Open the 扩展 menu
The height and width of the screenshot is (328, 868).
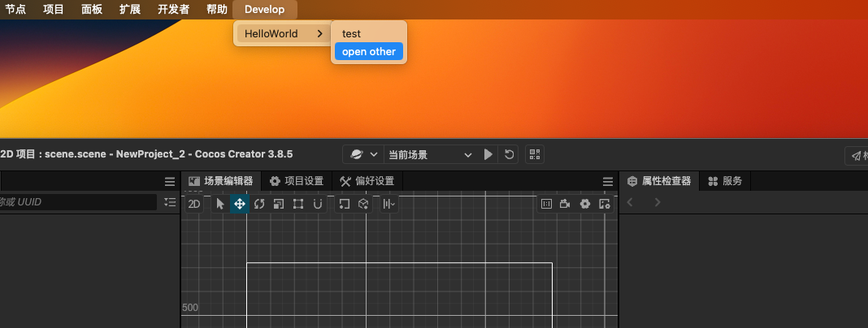[130, 10]
